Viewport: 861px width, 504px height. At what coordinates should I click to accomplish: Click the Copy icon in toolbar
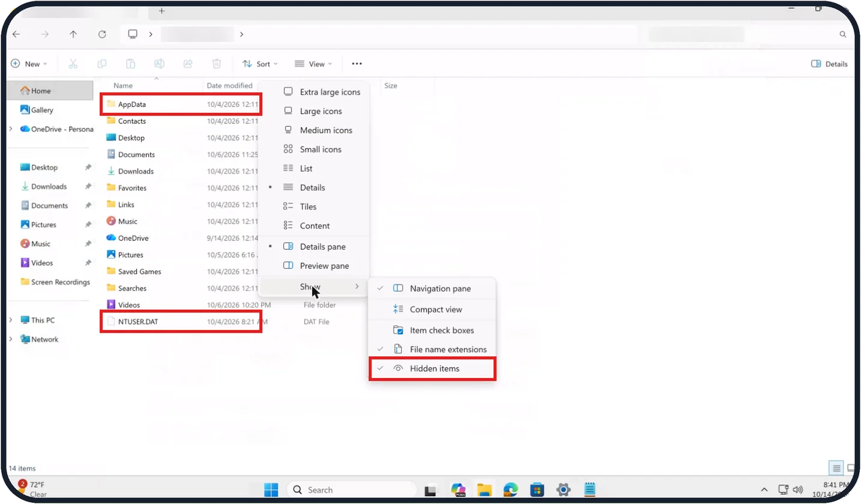[102, 64]
